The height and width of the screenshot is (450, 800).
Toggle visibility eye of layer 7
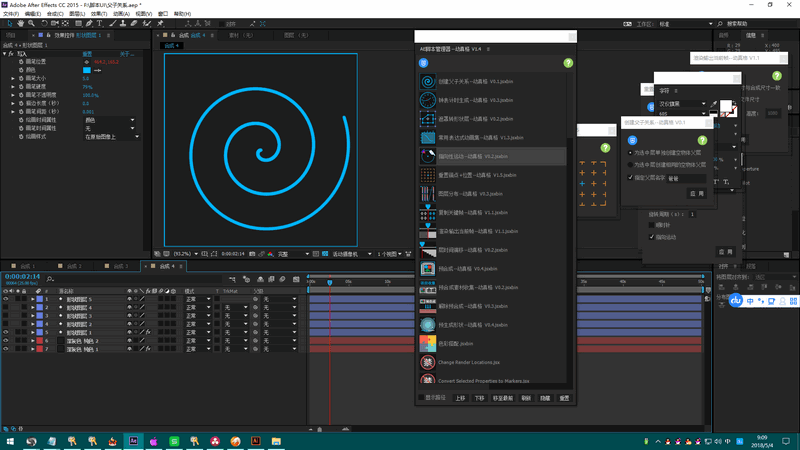pos(6,349)
